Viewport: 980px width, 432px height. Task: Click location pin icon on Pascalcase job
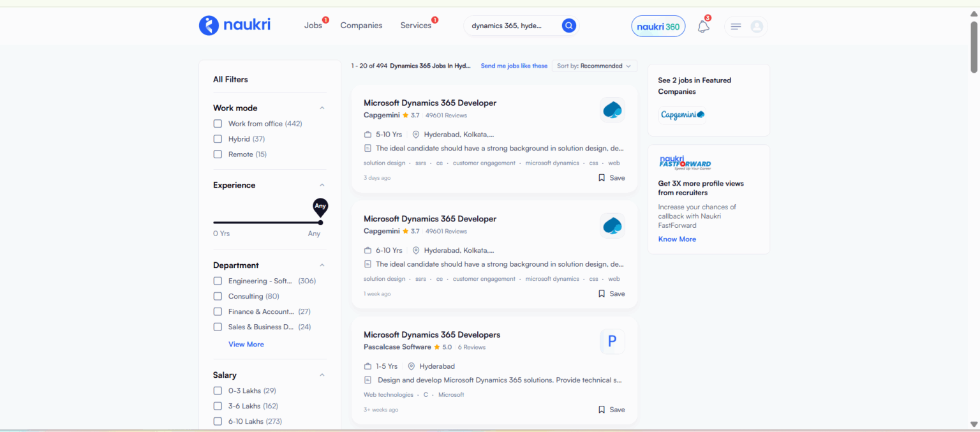click(412, 366)
